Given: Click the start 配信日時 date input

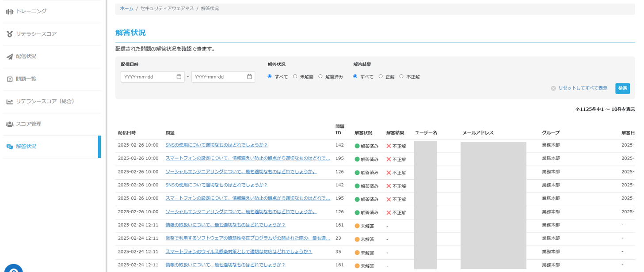Looking at the screenshot, I should click(152, 77).
